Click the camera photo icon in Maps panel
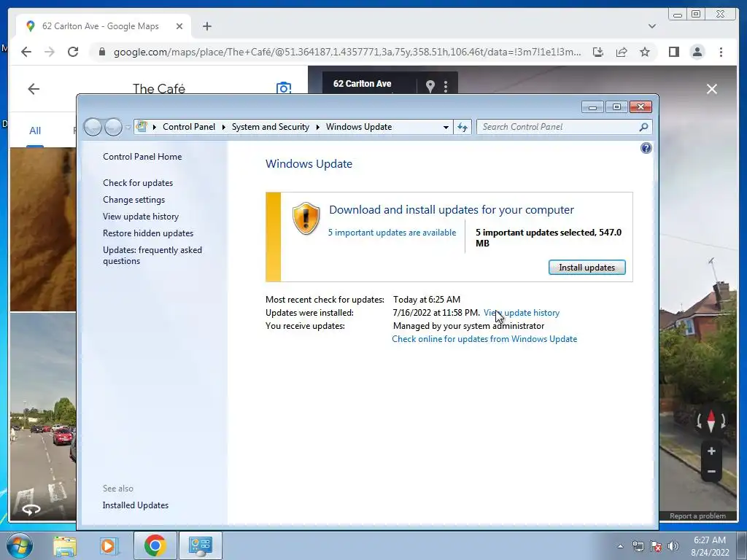747x560 pixels. [x=284, y=88]
